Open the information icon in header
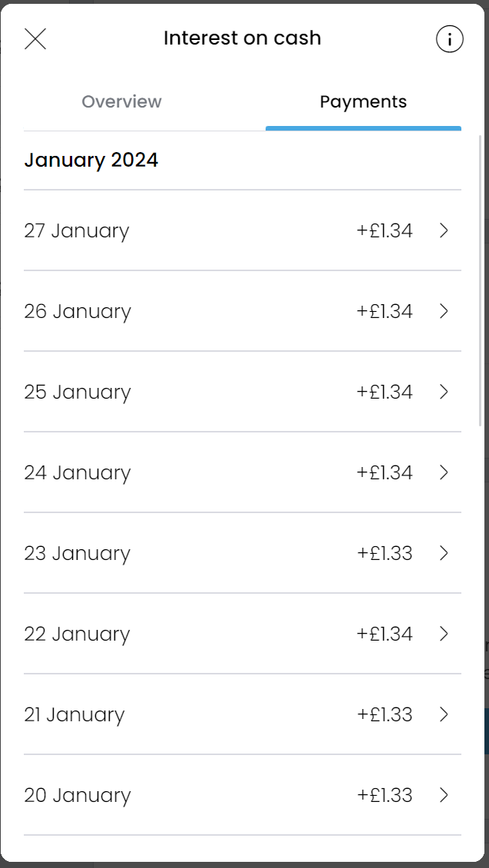The width and height of the screenshot is (489, 868). (x=450, y=38)
